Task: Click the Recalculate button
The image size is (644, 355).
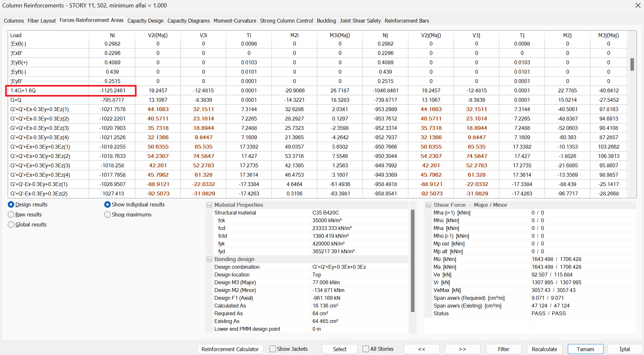Action: pos(544,349)
